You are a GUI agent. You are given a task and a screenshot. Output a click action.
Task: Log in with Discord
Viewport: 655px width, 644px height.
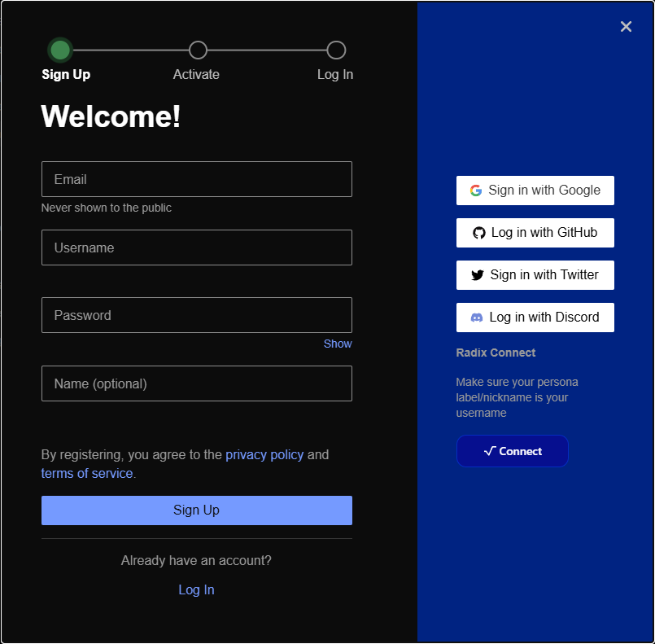point(535,317)
